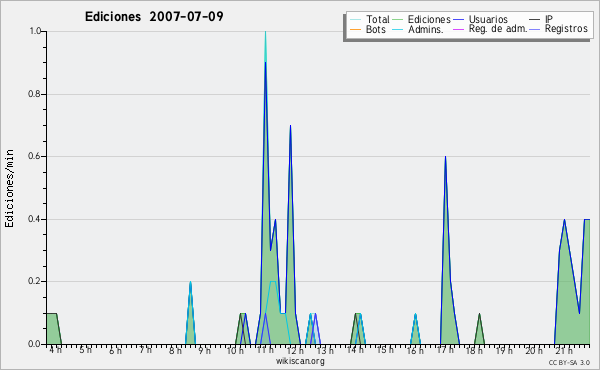This screenshot has width=600, height=370.
Task: Click the chart title 'Ediciones 2007-07-09'
Action: pos(154,17)
